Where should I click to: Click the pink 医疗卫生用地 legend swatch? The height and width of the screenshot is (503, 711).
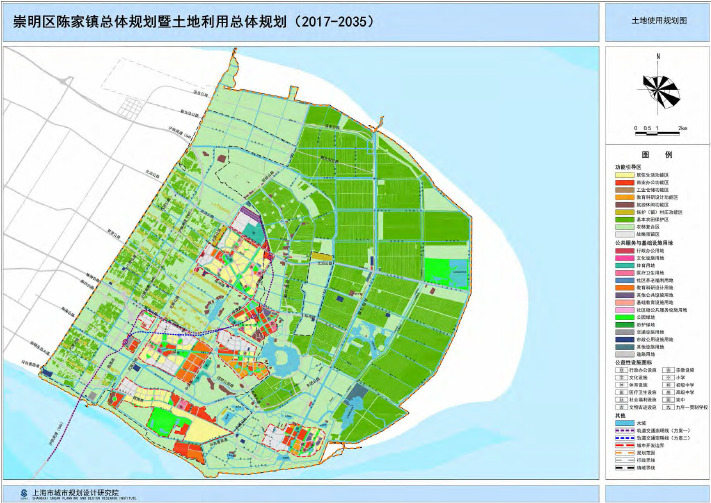pyautogui.click(x=625, y=273)
